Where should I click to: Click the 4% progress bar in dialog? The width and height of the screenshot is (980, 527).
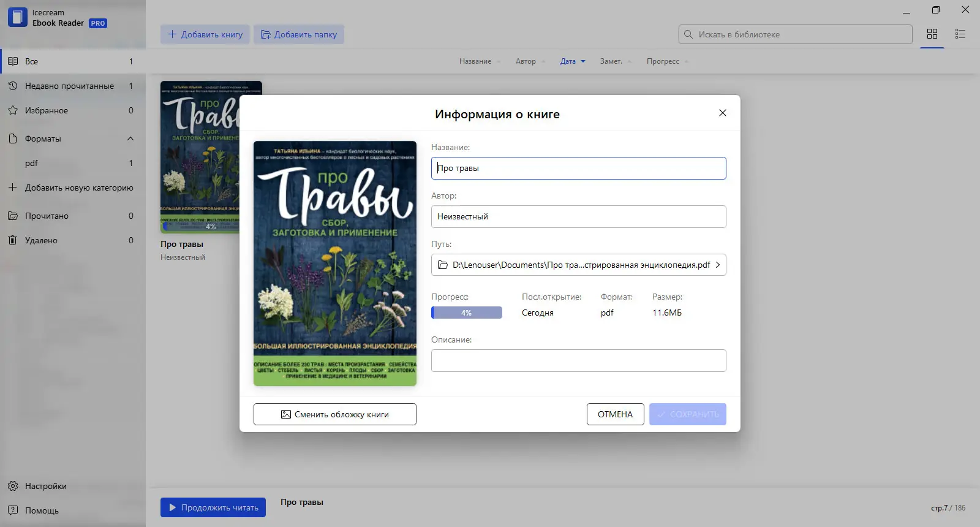tap(467, 313)
